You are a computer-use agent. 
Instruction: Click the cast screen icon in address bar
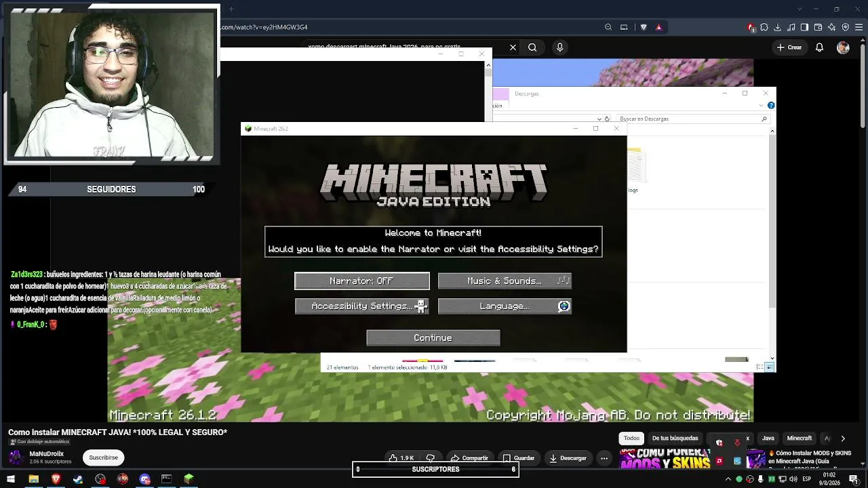[x=624, y=27]
